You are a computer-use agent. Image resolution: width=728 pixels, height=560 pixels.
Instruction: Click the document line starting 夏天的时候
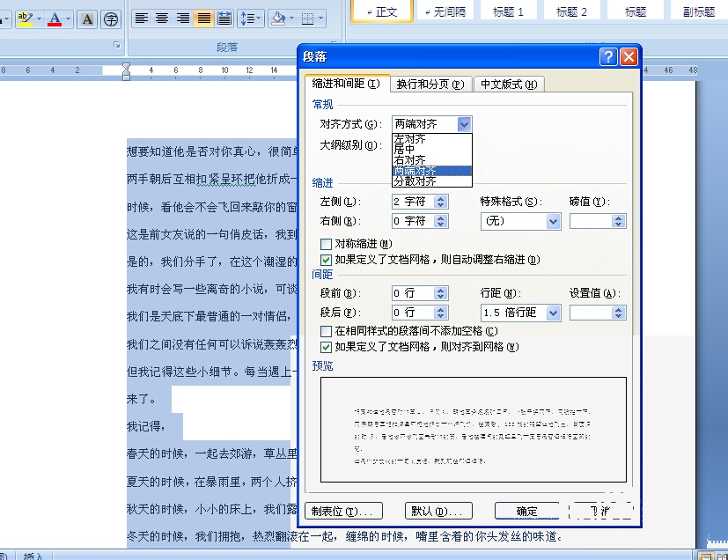pos(212,482)
